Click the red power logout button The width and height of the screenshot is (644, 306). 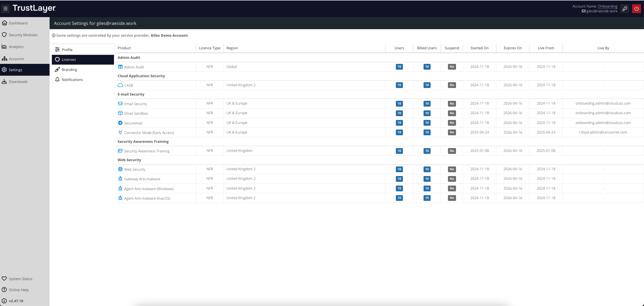[636, 9]
